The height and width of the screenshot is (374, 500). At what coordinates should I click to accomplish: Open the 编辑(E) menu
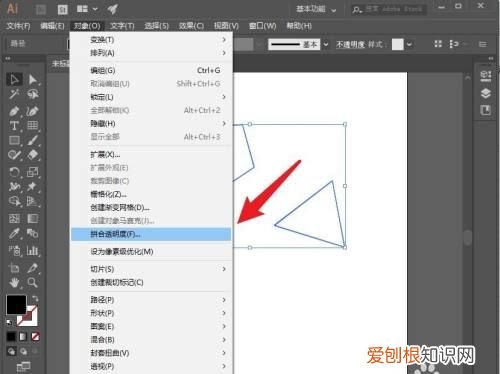point(52,26)
